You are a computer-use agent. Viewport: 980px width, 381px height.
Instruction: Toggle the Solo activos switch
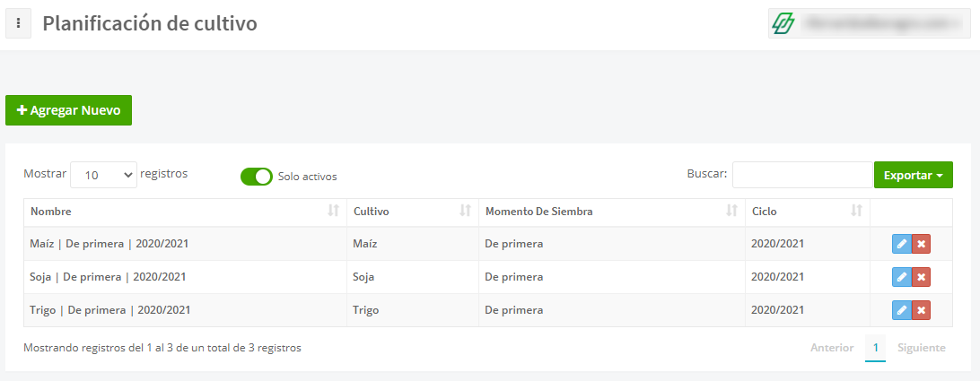point(256,177)
